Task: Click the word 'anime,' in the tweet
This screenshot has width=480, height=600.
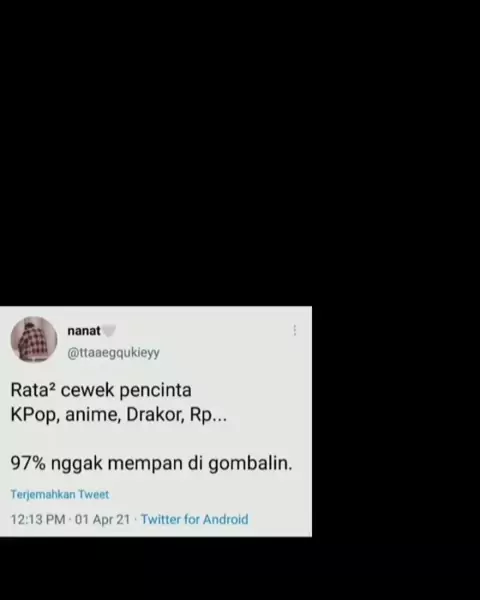Action: [x=93, y=415]
